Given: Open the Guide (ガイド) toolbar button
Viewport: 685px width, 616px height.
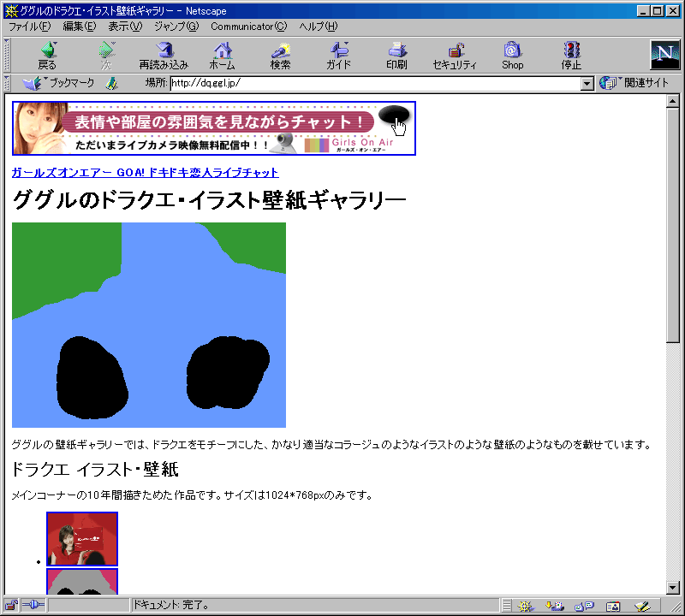Looking at the screenshot, I should pyautogui.click(x=338, y=56).
